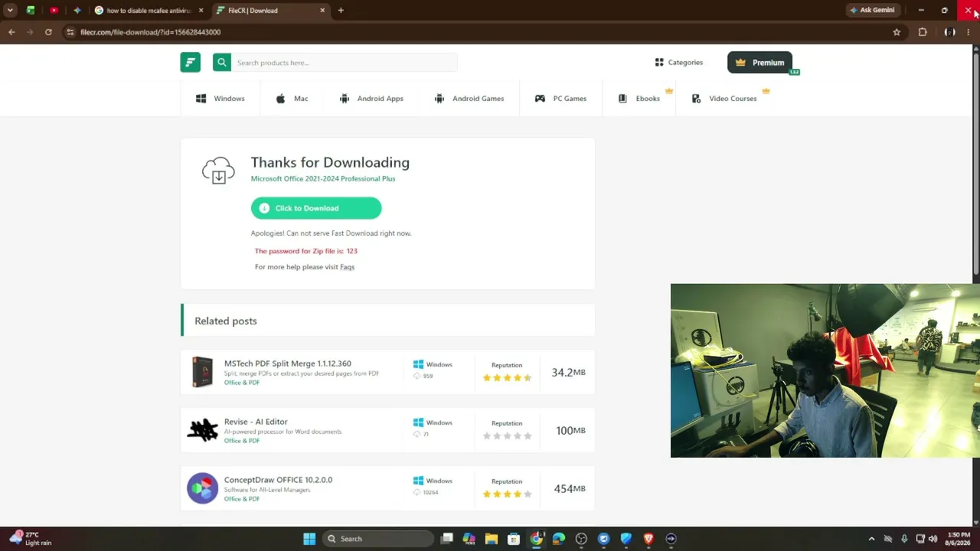View site information icon in address bar
Image resolution: width=980 pixels, height=551 pixels.
(x=70, y=32)
